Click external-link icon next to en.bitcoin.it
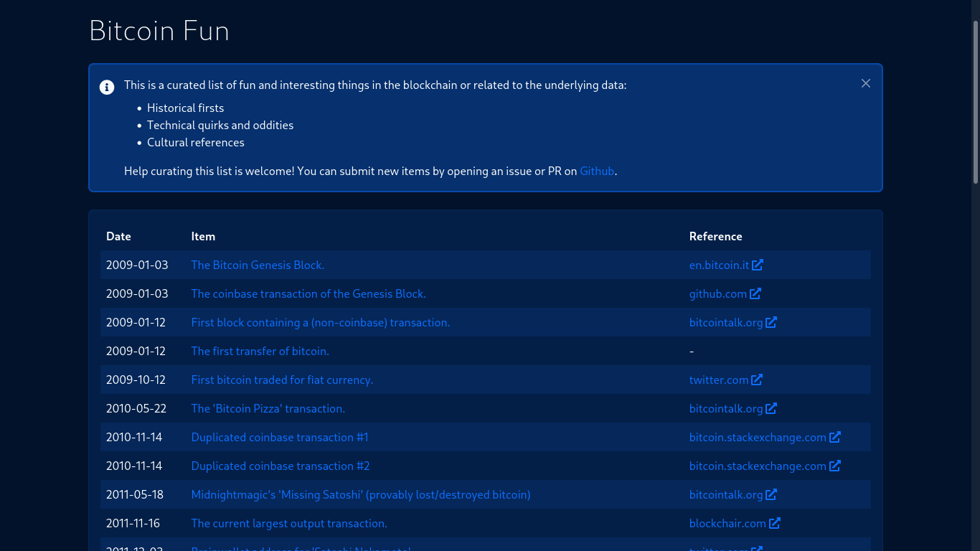This screenshot has height=551, width=980. (758, 265)
